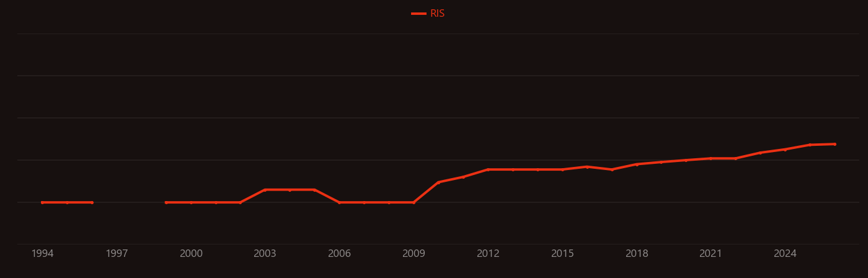Click the 2000 x-axis label
The height and width of the screenshot is (278, 868).
coord(191,254)
